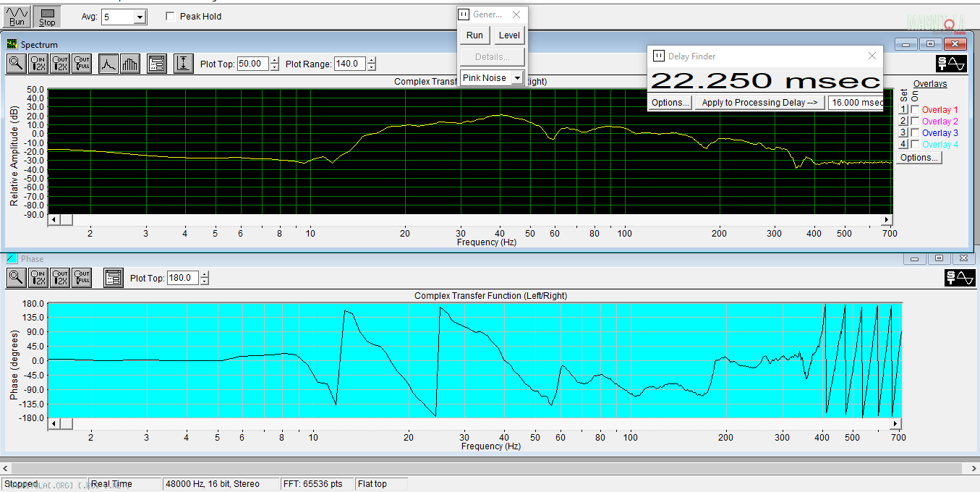Open Spectrum plot properties icon

point(156,64)
